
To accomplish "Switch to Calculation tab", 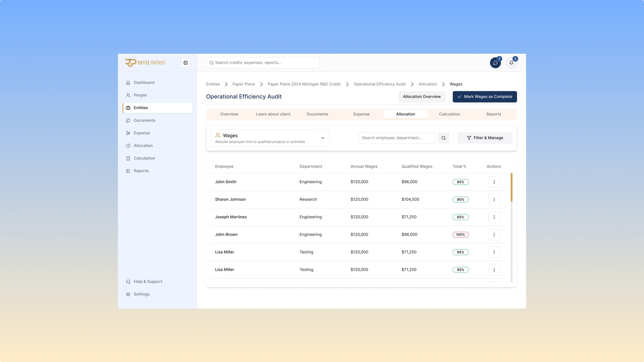I will 450,114.
